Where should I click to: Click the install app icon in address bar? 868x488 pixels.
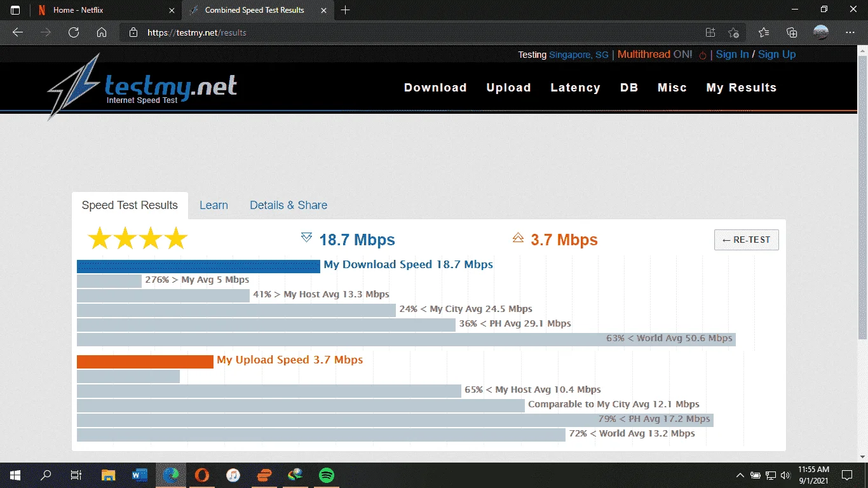coord(710,32)
